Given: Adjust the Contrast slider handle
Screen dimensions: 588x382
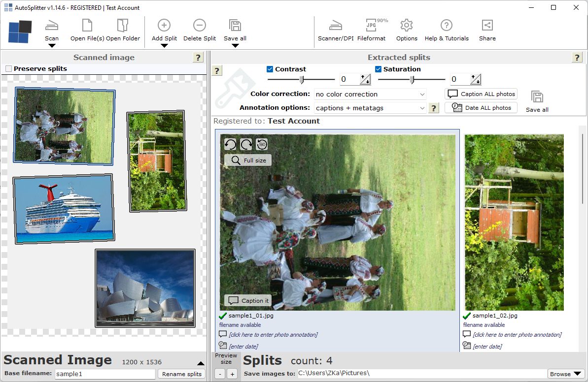Looking at the screenshot, I should tap(302, 79).
